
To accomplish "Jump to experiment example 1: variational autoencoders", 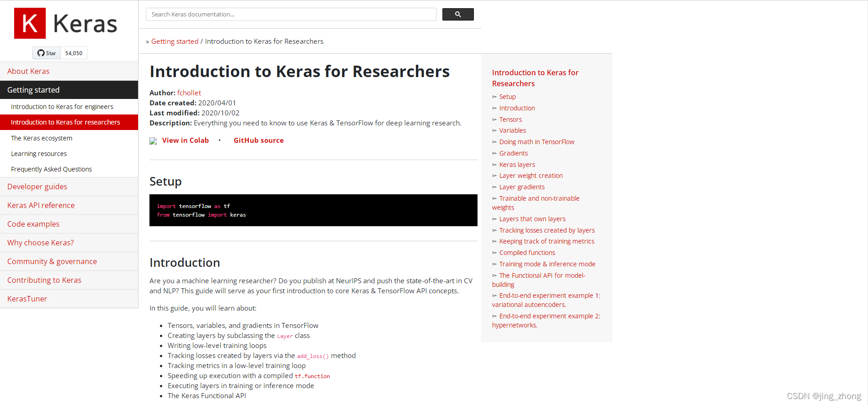I will [546, 300].
